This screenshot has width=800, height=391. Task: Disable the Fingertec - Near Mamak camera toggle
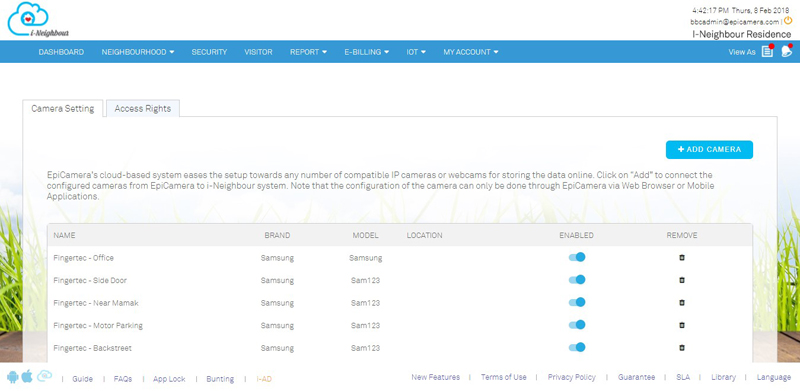point(577,302)
